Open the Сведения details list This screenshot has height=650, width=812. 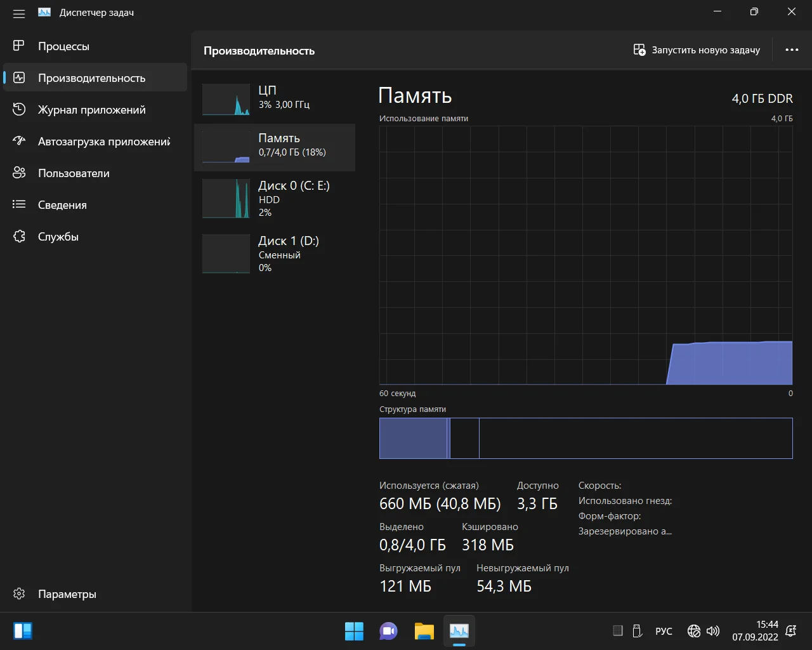[x=62, y=205]
